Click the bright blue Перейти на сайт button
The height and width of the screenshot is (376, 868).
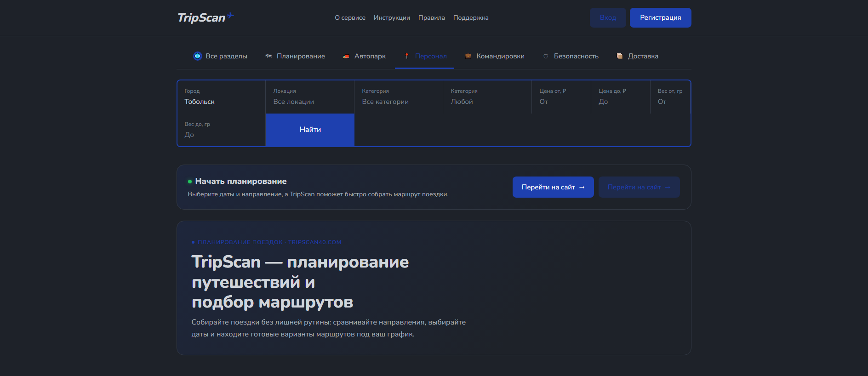[x=553, y=187]
